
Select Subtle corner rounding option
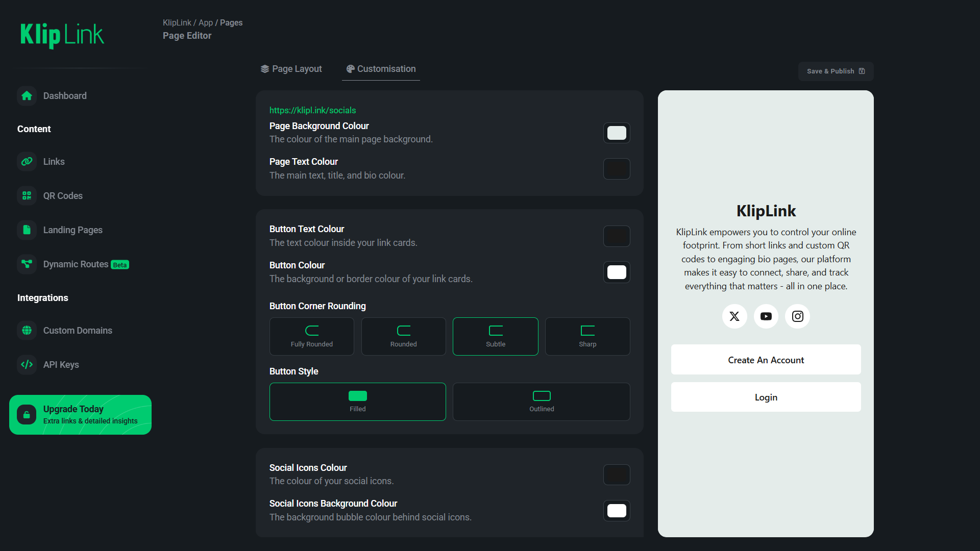point(496,337)
